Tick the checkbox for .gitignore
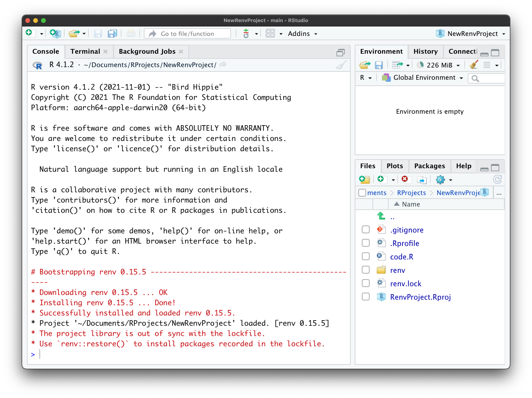This screenshot has height=398, width=532. click(x=366, y=230)
